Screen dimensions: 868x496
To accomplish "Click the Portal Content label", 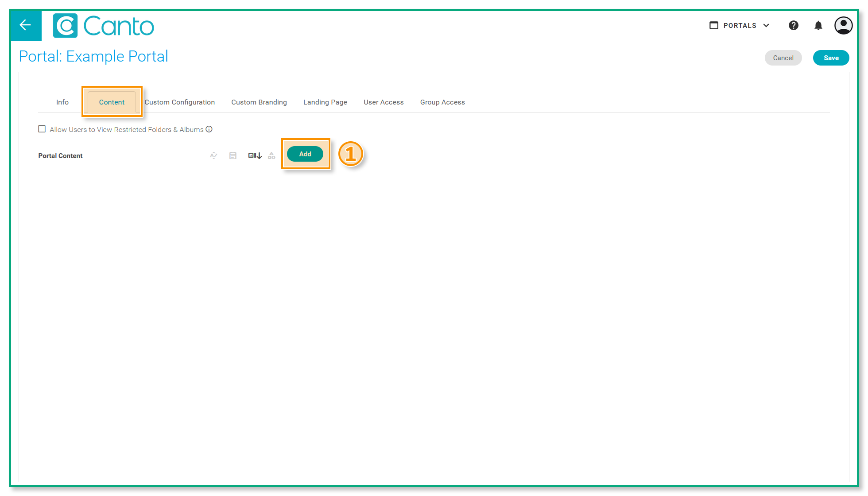I will tap(60, 155).
